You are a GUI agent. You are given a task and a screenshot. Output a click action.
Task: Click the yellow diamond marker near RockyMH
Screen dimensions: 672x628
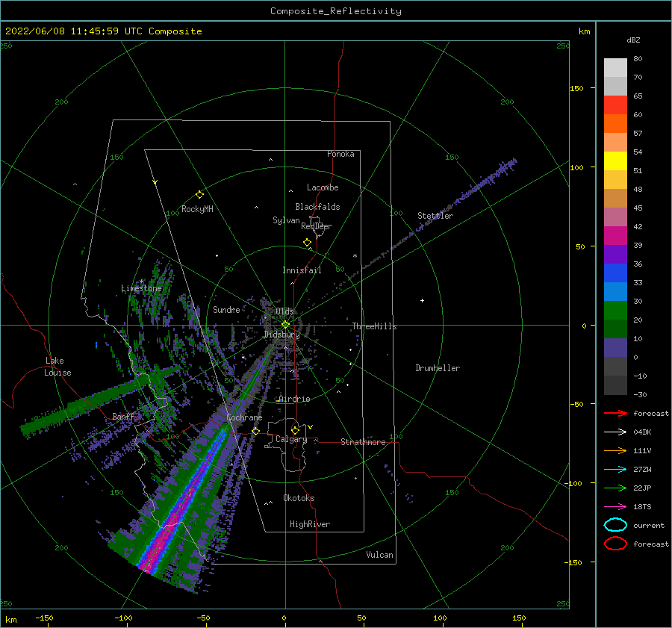tap(199, 195)
